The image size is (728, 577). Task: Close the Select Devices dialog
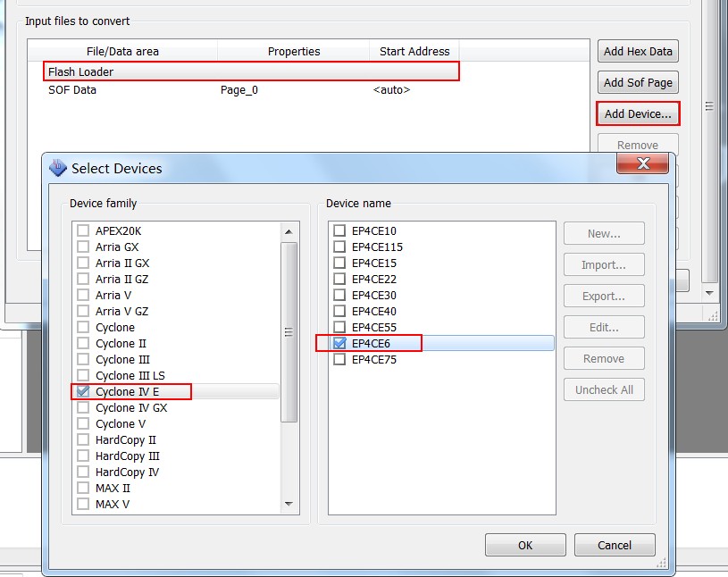pos(641,163)
